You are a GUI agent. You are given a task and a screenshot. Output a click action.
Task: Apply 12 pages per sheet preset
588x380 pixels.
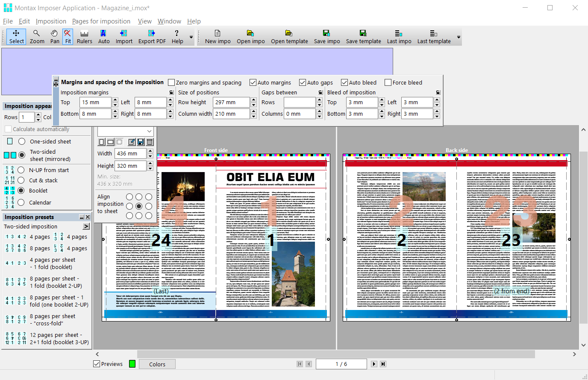(x=47, y=339)
